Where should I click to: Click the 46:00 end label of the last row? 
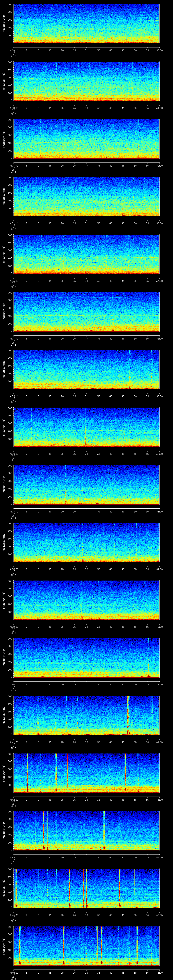tap(159, 972)
